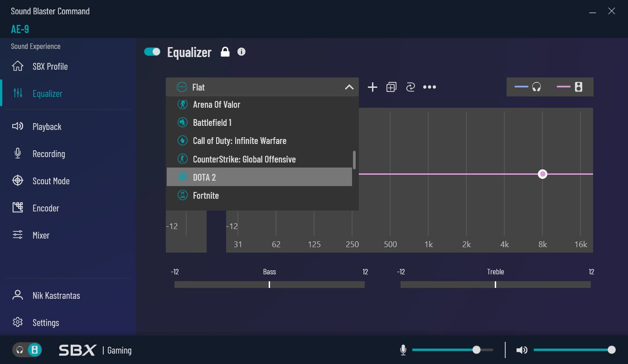Image resolution: width=628 pixels, height=364 pixels.
Task: Click the Gaming profile label
Action: coord(120,350)
